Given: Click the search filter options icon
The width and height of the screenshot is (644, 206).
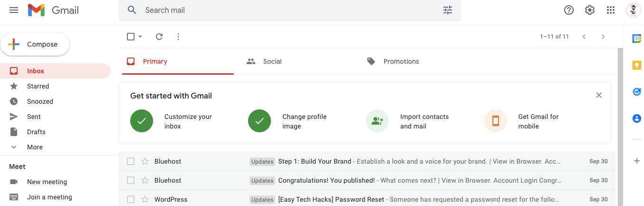Looking at the screenshot, I should click(x=448, y=10).
